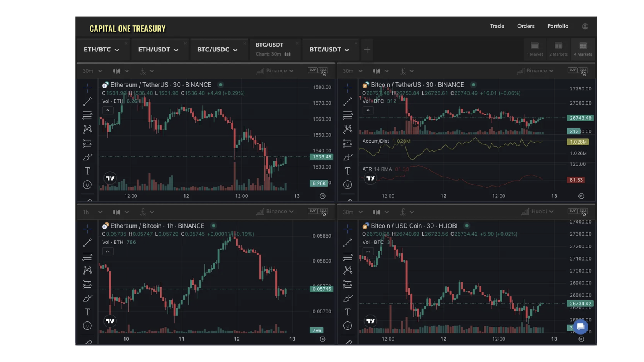Select the text tool in ETH/USDT chart
644x362 pixels.
(87, 171)
